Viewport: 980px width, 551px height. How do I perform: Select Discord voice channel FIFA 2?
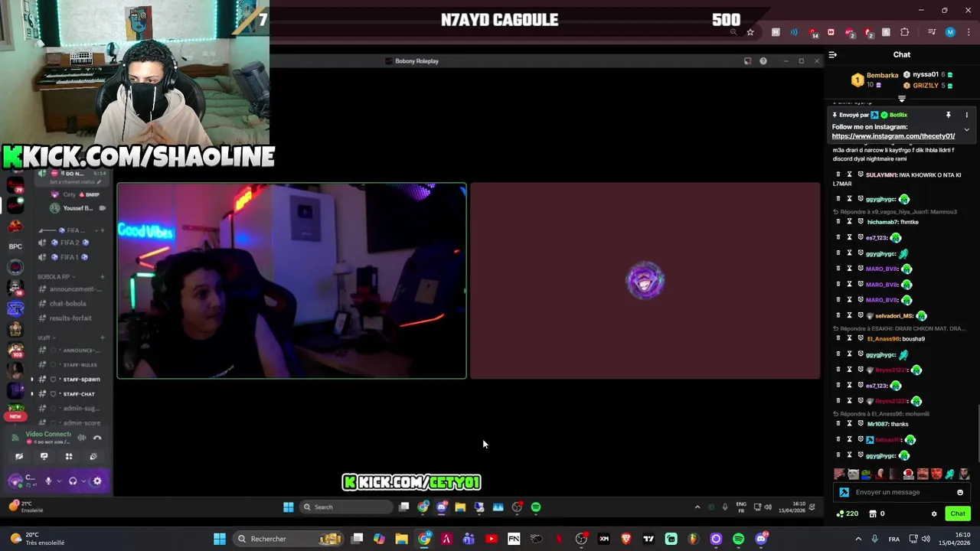click(x=70, y=243)
